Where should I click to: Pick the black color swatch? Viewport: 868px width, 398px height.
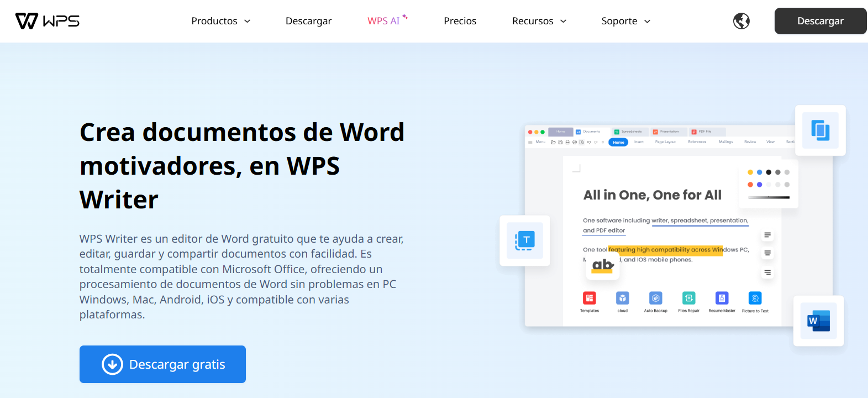tap(769, 172)
